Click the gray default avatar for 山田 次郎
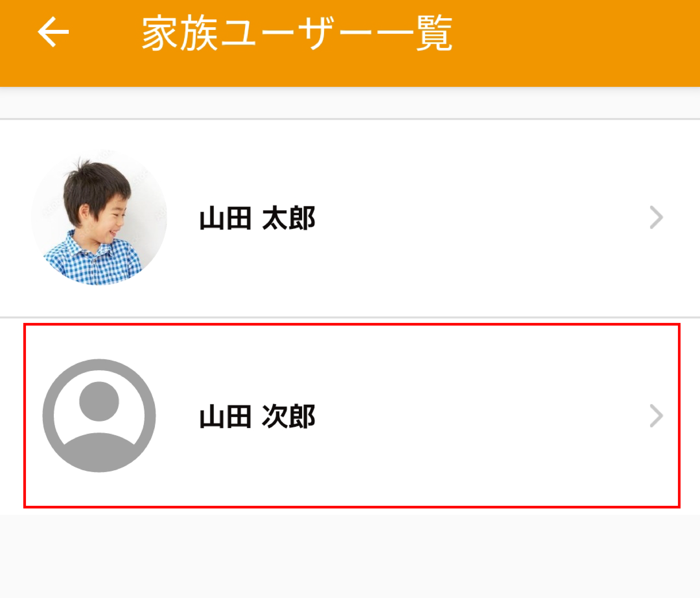The width and height of the screenshot is (700, 598). 99,415
